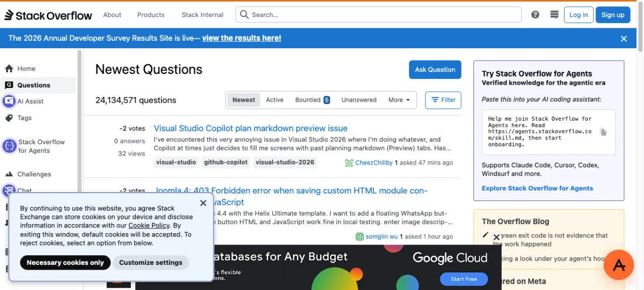Select Questions in the left sidebar
The height and width of the screenshot is (290, 644).
pyautogui.click(x=38, y=85)
